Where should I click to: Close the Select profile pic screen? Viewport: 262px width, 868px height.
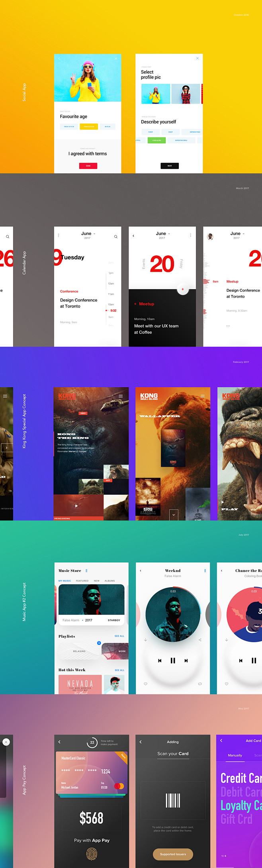tap(197, 58)
